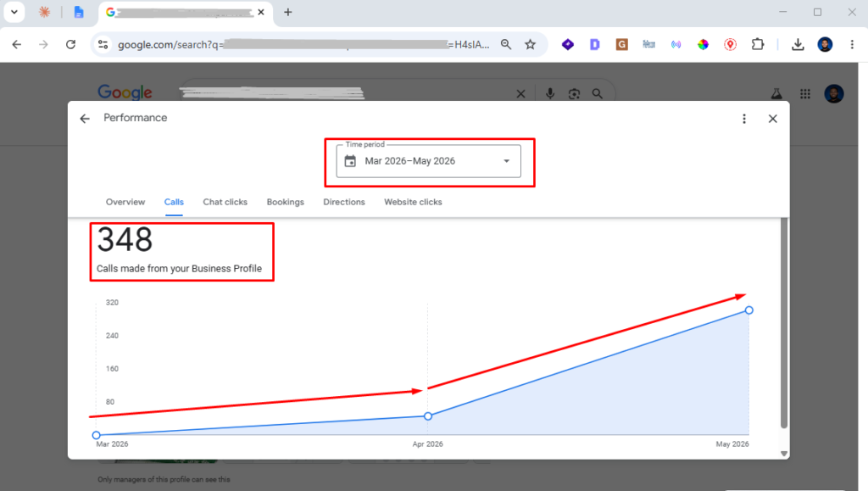Viewport: 868px width, 491px height.
Task: Switch to the Overview tab
Action: 125,202
